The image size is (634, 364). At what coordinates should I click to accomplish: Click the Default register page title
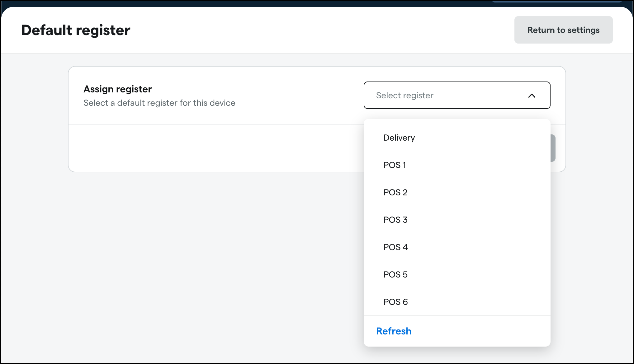pyautogui.click(x=75, y=30)
